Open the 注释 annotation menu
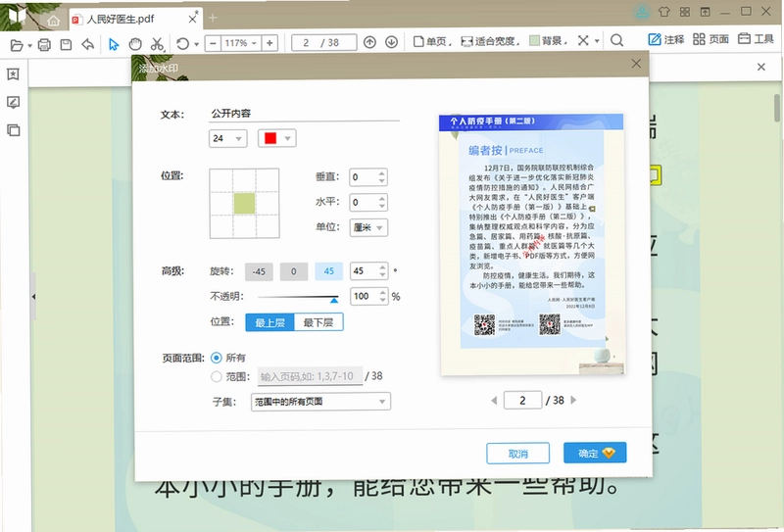The width and height of the screenshot is (784, 532). [x=666, y=39]
